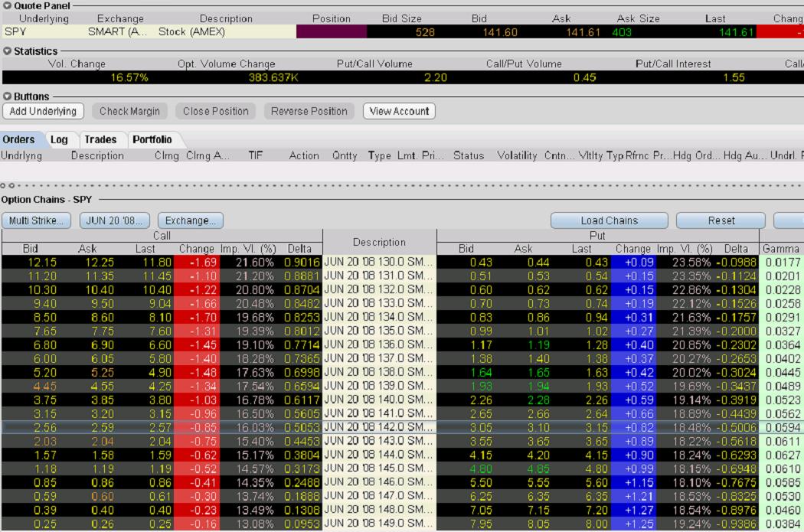804x532 pixels.
Task: Click the put change cell +0.82
Action: pyautogui.click(x=634, y=427)
